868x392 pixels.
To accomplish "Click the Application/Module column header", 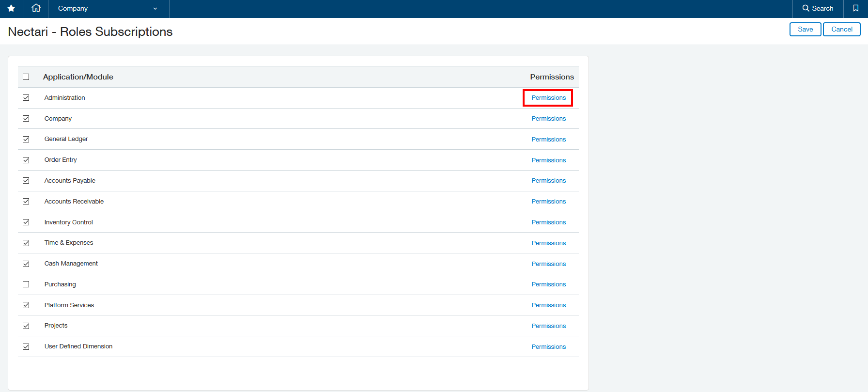I will click(x=78, y=77).
